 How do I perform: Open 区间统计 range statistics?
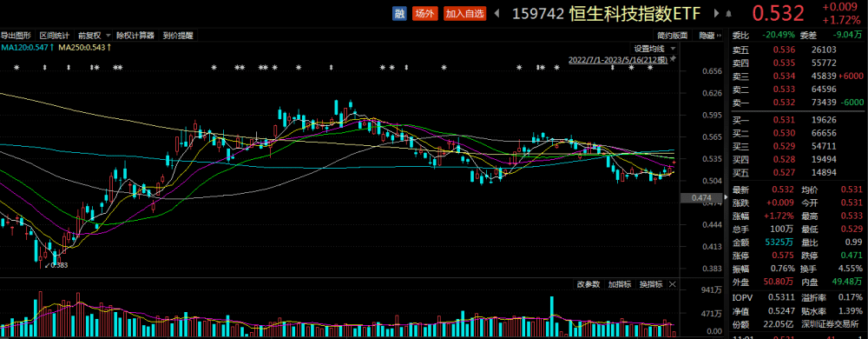point(54,36)
